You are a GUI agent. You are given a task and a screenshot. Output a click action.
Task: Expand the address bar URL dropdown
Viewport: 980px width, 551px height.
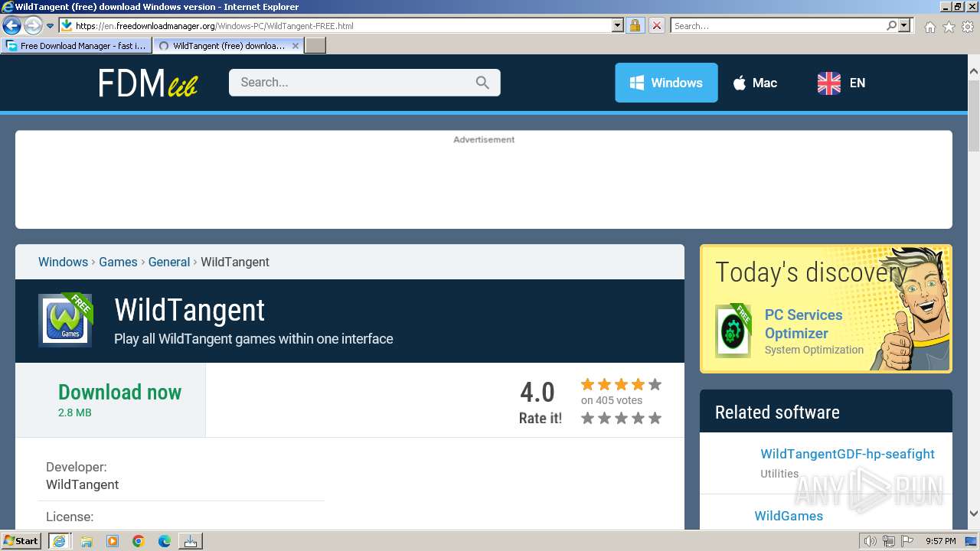coord(618,25)
